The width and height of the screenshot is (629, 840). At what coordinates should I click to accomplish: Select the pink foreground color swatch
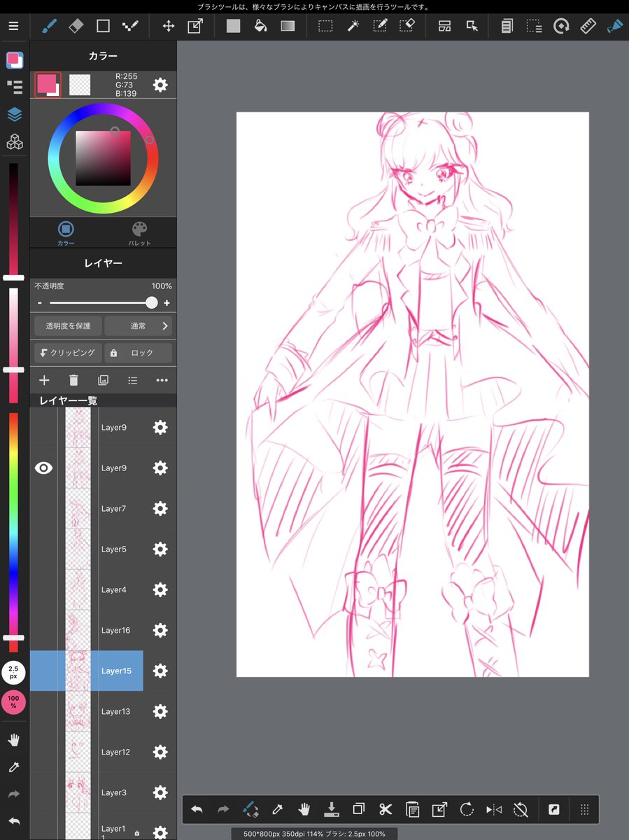pos(47,84)
